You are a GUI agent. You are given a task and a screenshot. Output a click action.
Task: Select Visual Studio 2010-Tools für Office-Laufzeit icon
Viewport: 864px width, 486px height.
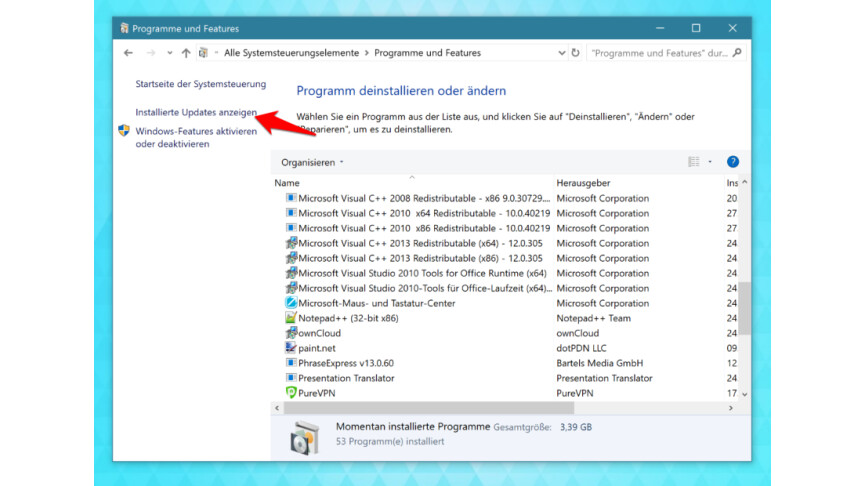pos(291,288)
